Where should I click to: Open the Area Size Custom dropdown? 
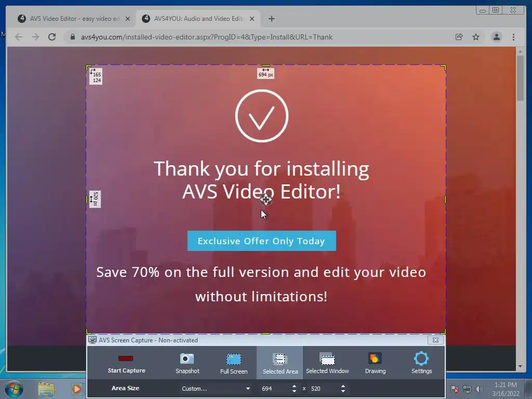tap(216, 389)
